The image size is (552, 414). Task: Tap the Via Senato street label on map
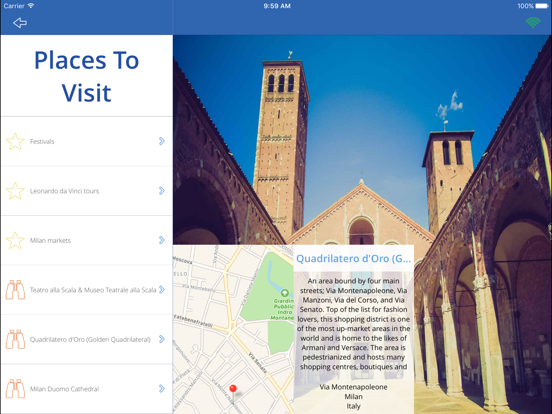pyautogui.click(x=258, y=363)
